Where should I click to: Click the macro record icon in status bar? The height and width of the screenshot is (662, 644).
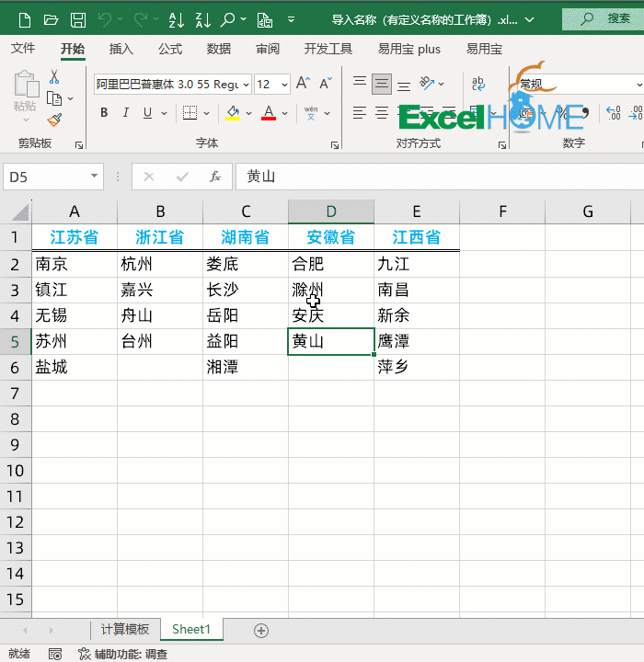[x=55, y=654]
